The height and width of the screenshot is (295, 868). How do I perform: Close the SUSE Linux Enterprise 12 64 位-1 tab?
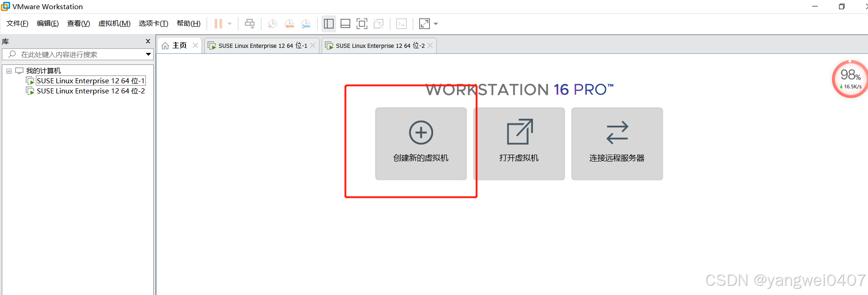313,45
